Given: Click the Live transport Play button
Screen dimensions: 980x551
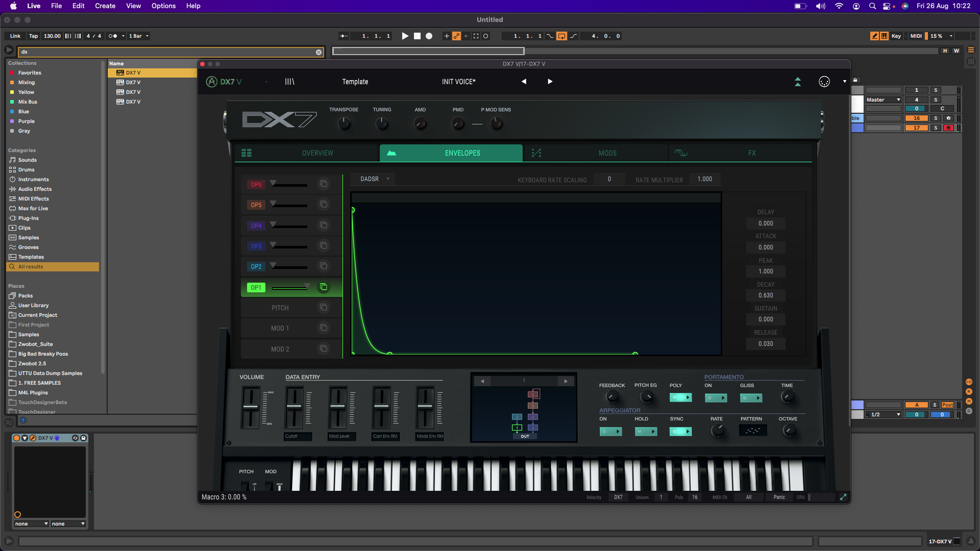Looking at the screenshot, I should pyautogui.click(x=405, y=36).
